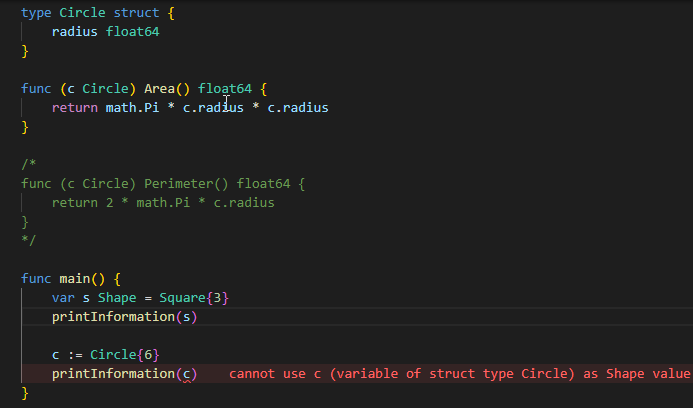The width and height of the screenshot is (693, 408).
Task: Click the '*/' block comment terminator
Action: click(28, 240)
